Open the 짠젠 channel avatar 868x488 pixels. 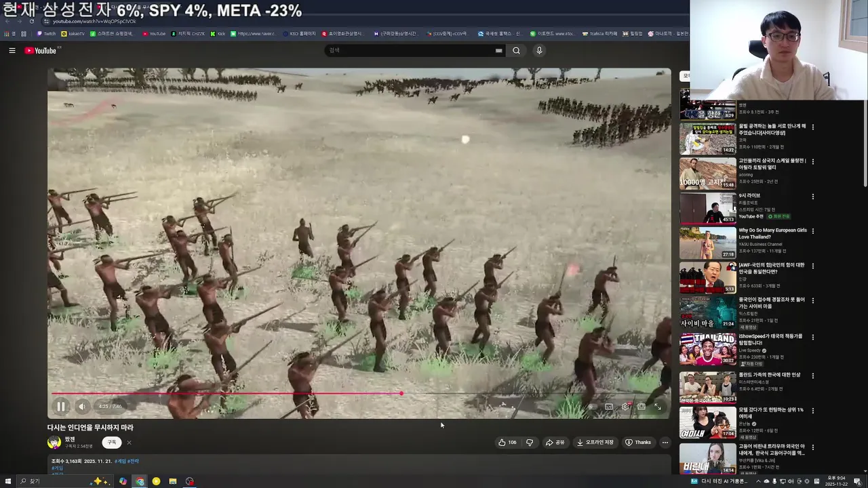[54, 443]
